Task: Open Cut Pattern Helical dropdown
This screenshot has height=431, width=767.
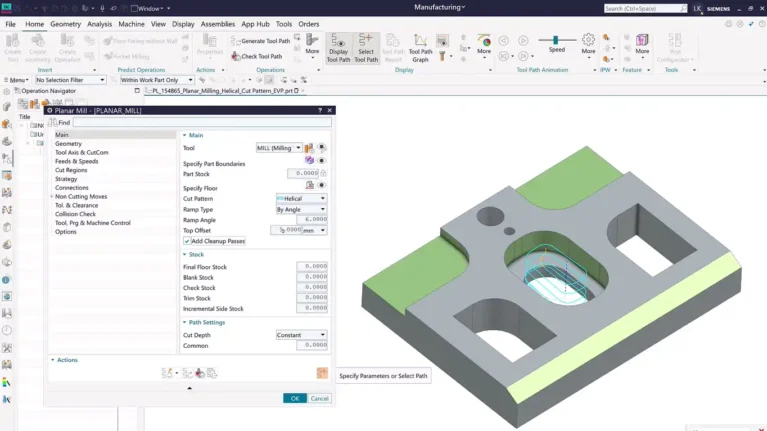Action: pos(301,199)
